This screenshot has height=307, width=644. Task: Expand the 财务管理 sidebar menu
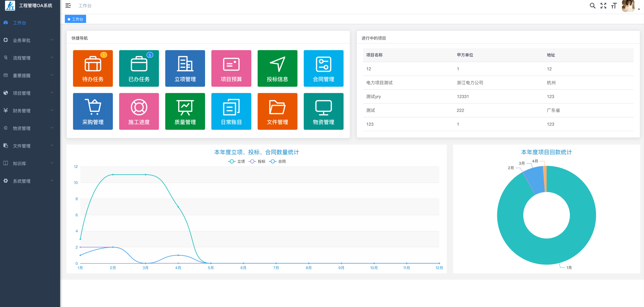click(30, 111)
